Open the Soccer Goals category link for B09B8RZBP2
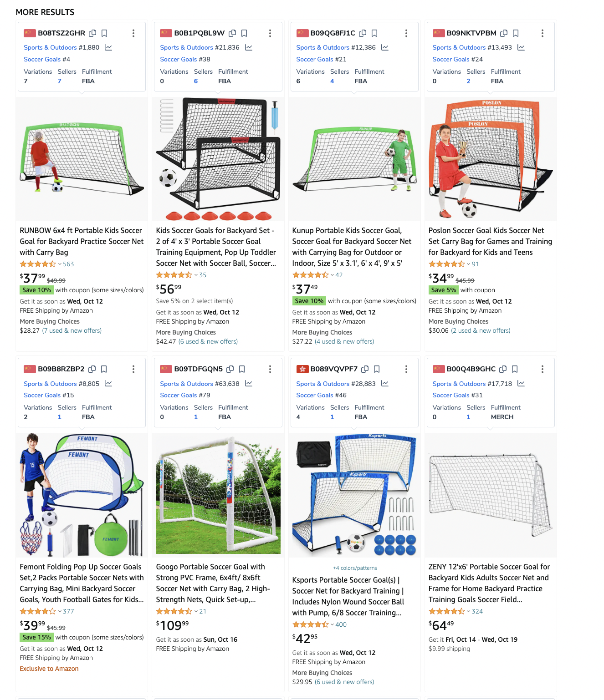The image size is (604, 700). coord(42,395)
